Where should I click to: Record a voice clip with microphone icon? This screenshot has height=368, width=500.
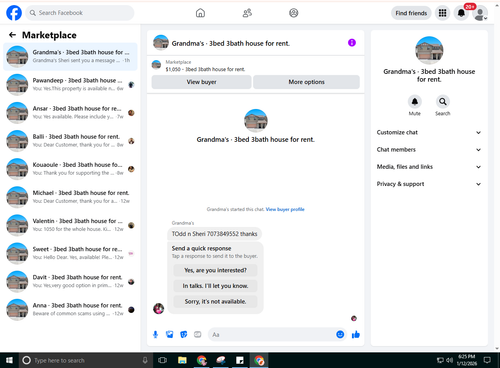click(155, 334)
